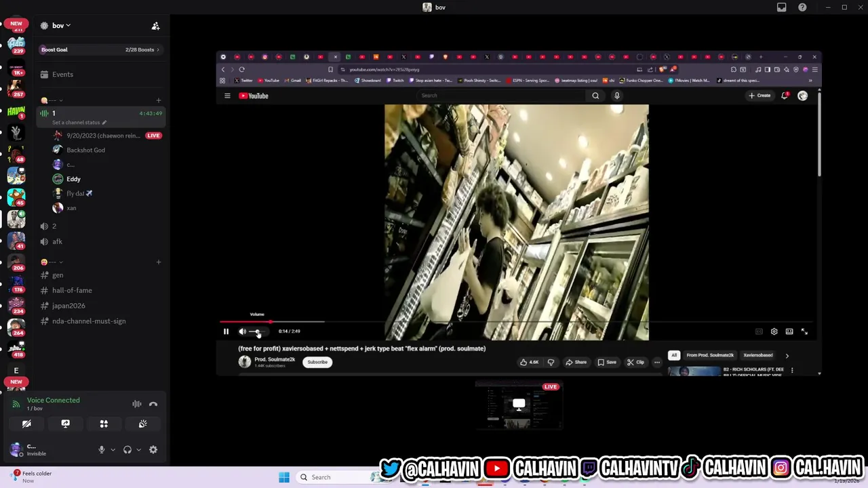Deafen audio with the headphones icon
868x488 pixels.
tap(127, 449)
